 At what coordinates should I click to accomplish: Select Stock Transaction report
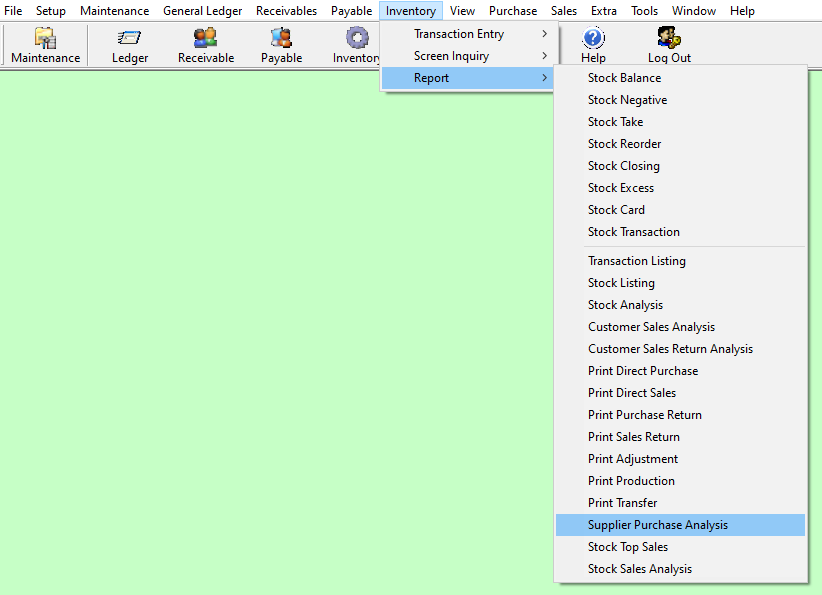(x=680, y=232)
